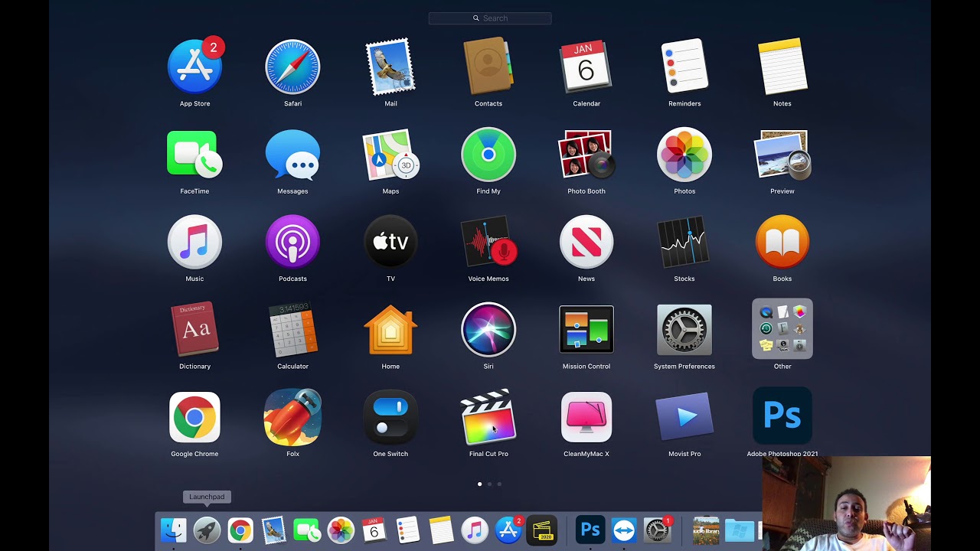
Task: Open TeamViewer from the Dock
Action: click(x=624, y=530)
